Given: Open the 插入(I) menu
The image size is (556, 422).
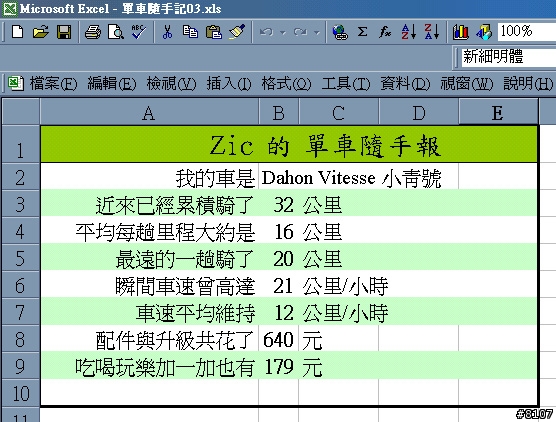Looking at the screenshot, I should [229, 84].
